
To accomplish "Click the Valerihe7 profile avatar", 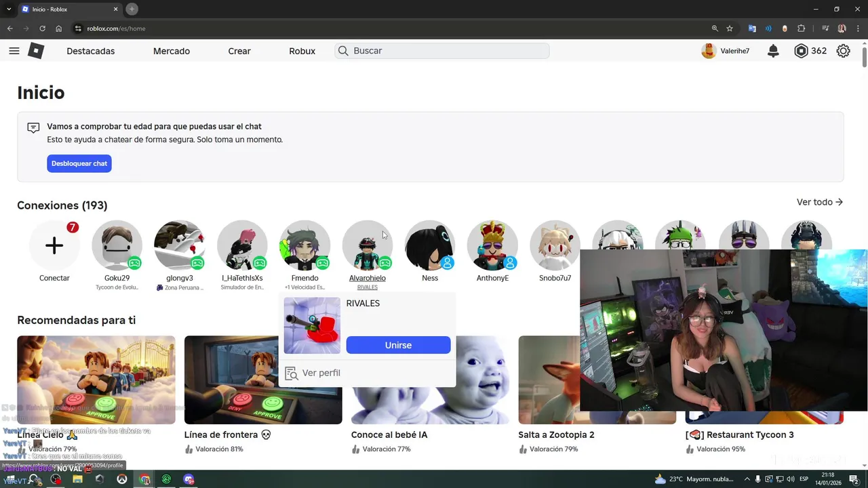I will [709, 51].
